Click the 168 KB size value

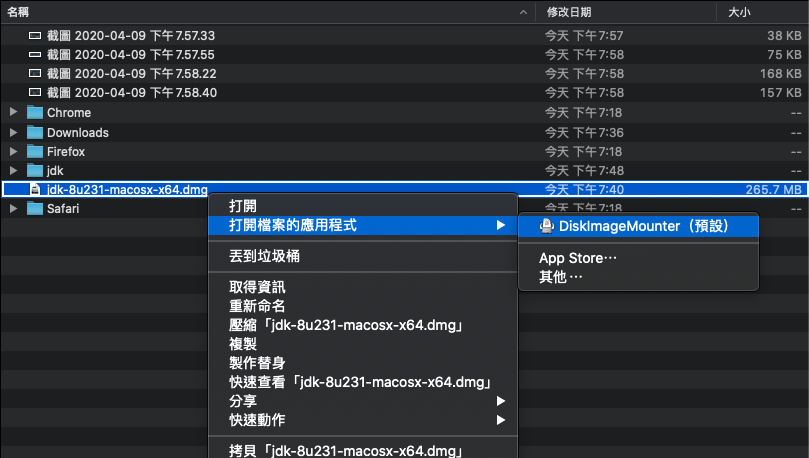point(781,74)
